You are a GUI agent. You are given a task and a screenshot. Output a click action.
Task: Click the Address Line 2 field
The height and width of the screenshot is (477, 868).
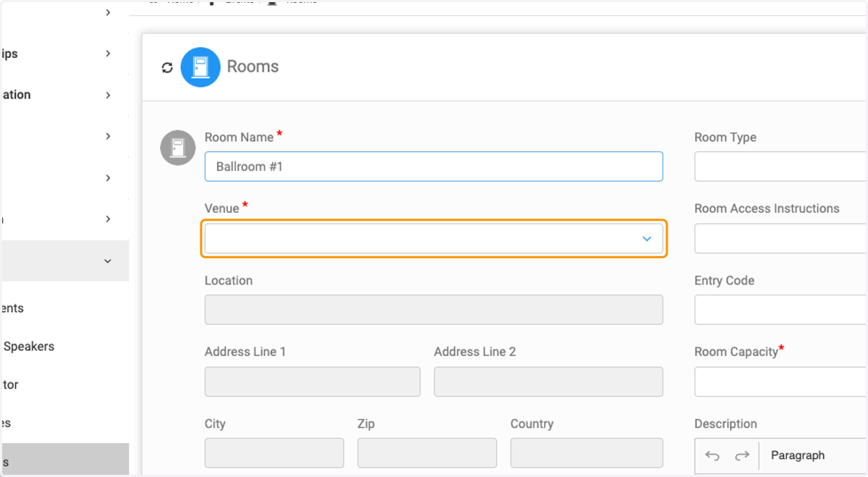pyautogui.click(x=548, y=381)
